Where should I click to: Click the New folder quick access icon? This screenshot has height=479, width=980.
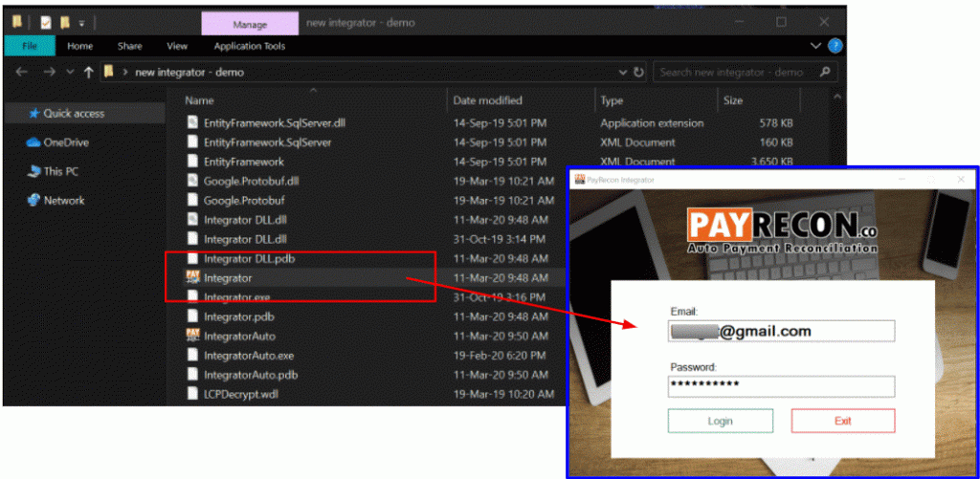(x=64, y=23)
